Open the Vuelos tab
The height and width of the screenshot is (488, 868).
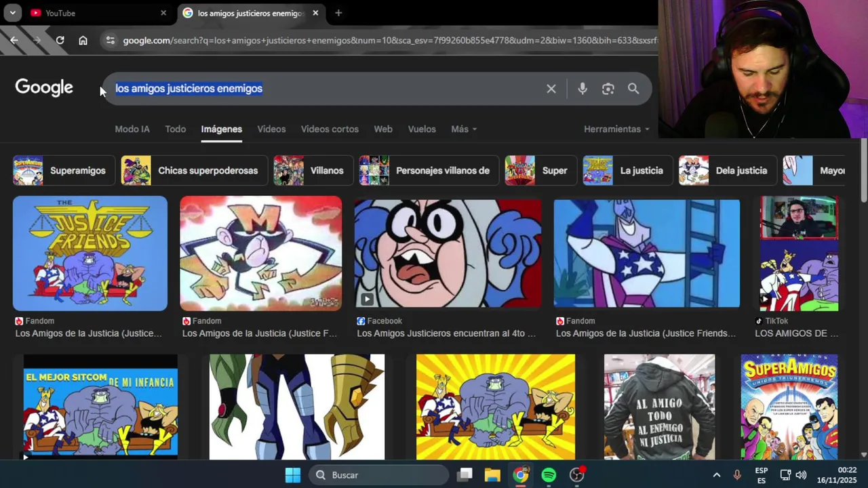422,129
